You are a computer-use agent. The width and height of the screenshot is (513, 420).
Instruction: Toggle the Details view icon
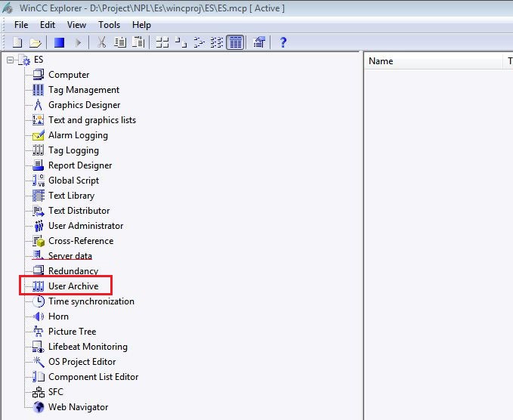(235, 42)
